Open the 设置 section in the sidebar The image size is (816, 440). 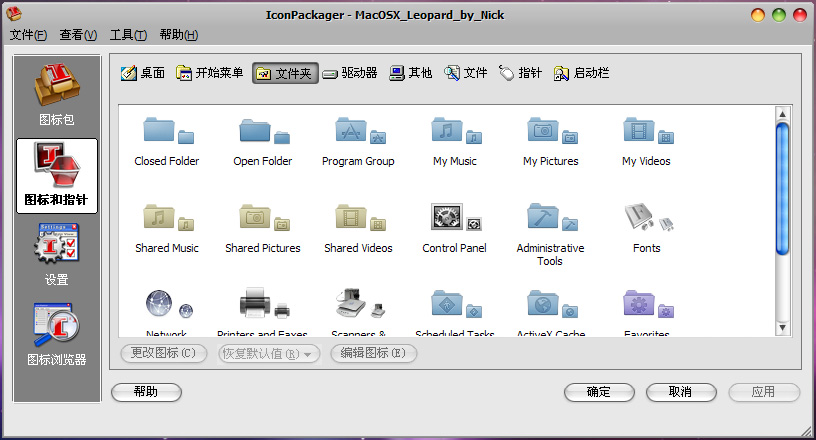57,255
